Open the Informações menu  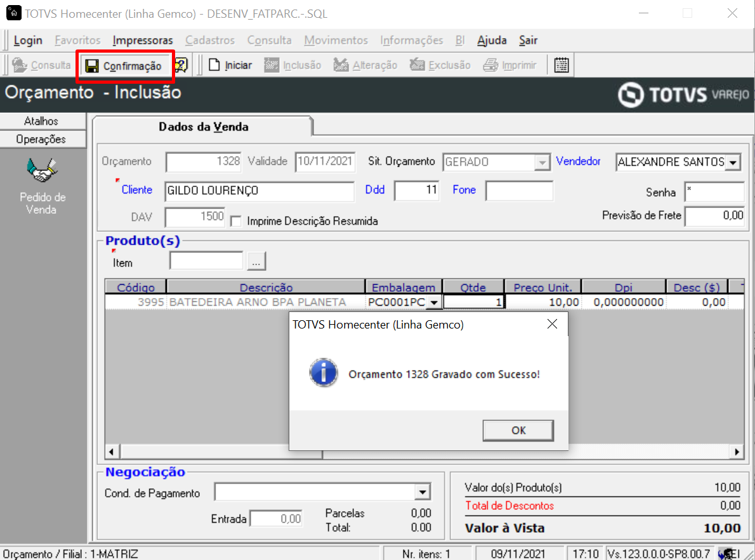point(412,41)
